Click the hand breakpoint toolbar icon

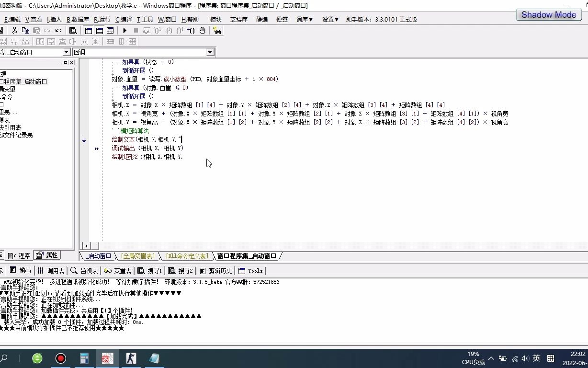pos(202,30)
